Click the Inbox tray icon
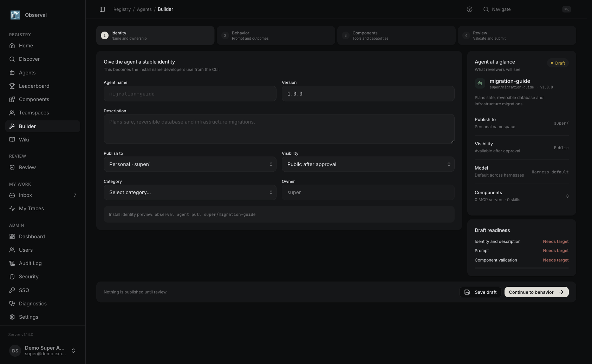 point(12,195)
